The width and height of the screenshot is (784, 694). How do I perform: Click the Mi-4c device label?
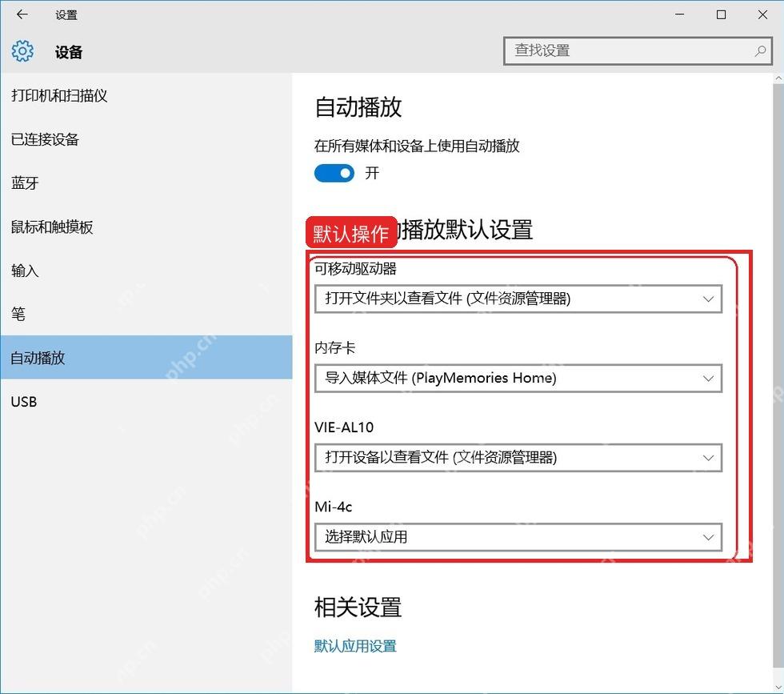click(333, 507)
